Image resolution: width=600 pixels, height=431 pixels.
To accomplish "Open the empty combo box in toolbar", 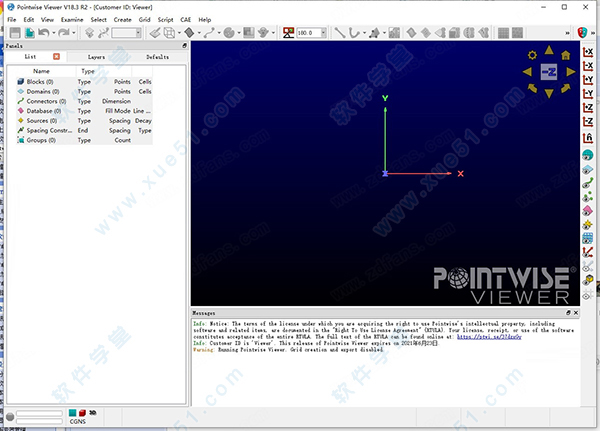I will point(126,33).
